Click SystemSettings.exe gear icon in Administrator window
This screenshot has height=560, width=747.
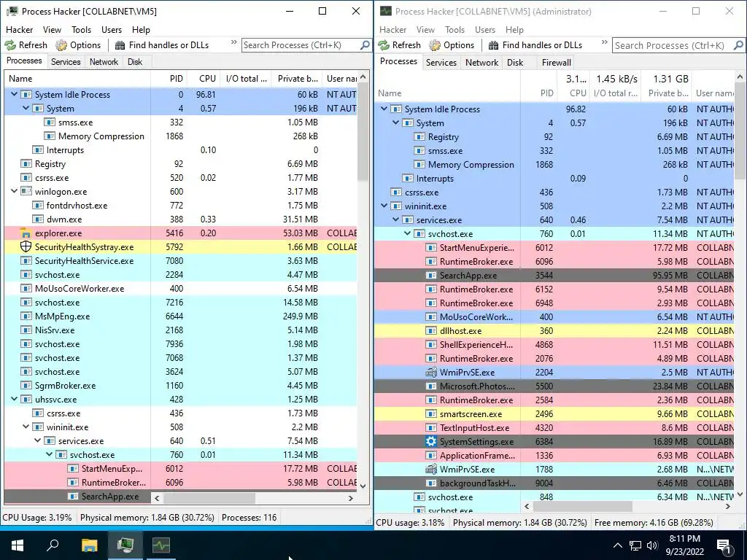point(431,441)
